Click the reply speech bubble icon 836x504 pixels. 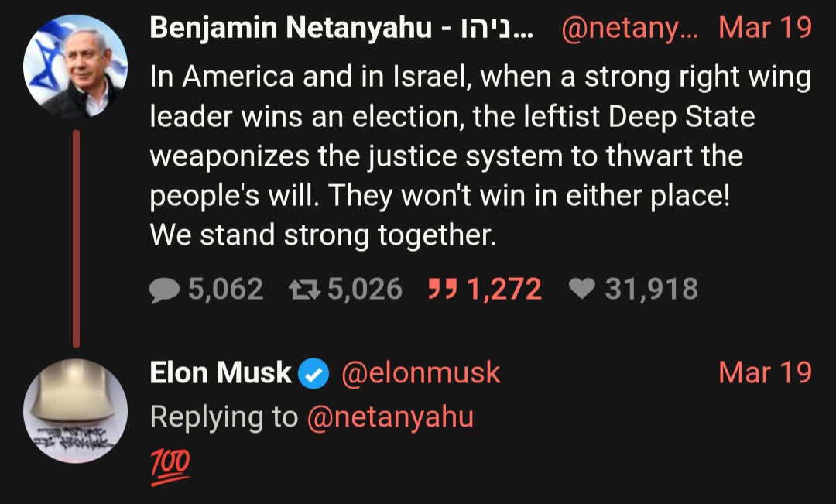coord(164,290)
